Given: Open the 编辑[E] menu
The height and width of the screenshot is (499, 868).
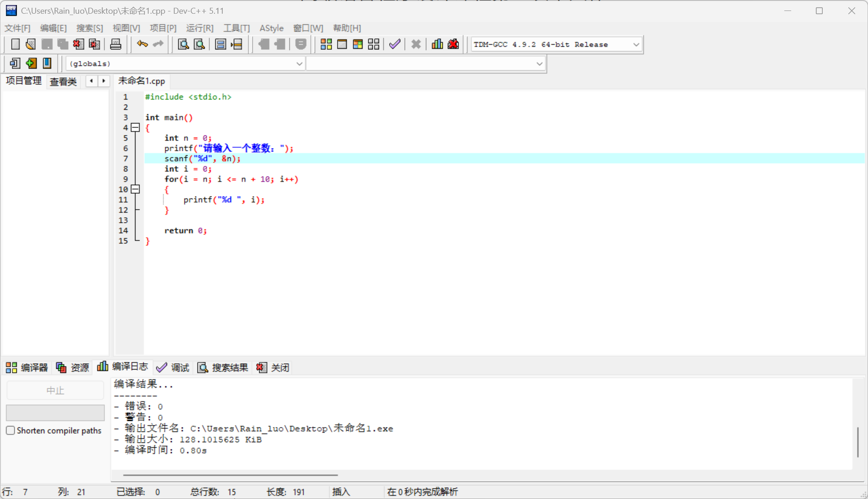Looking at the screenshot, I should pos(54,28).
